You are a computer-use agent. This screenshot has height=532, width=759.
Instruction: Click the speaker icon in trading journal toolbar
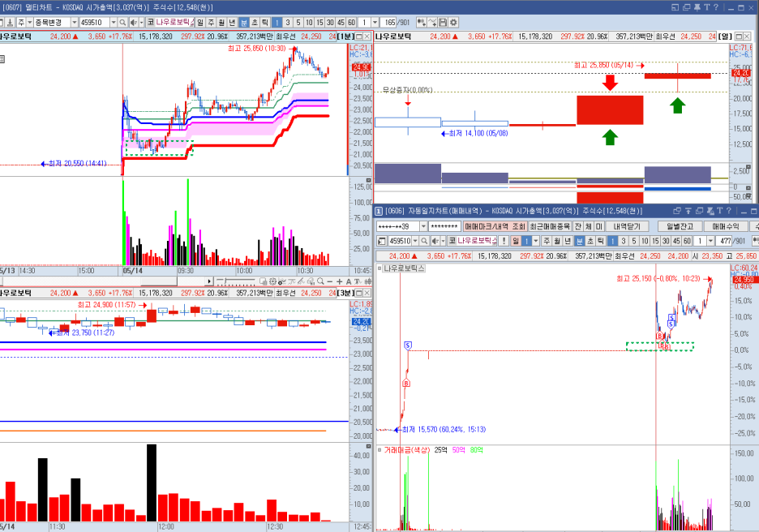point(435,241)
